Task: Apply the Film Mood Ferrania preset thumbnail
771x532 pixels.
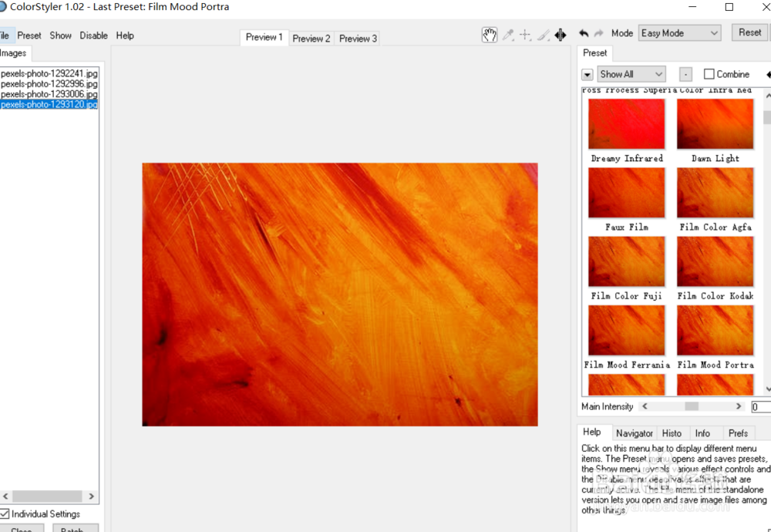Action: [626, 331]
